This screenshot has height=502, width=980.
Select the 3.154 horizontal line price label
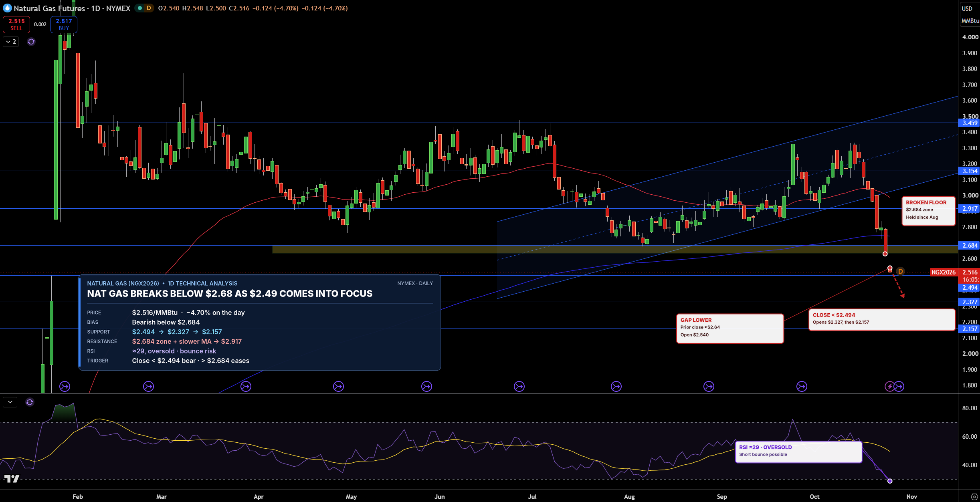[x=970, y=171]
